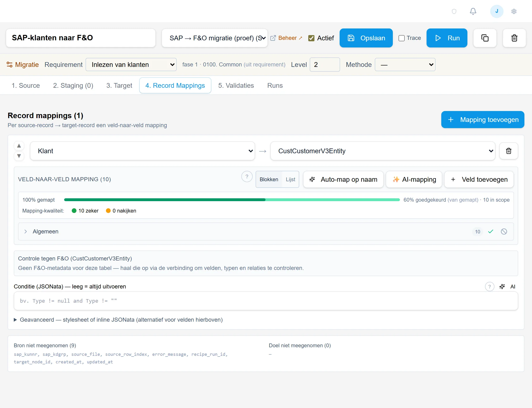Open settings gear icon
Image resolution: width=532 pixels, height=408 pixels.
(514, 11)
